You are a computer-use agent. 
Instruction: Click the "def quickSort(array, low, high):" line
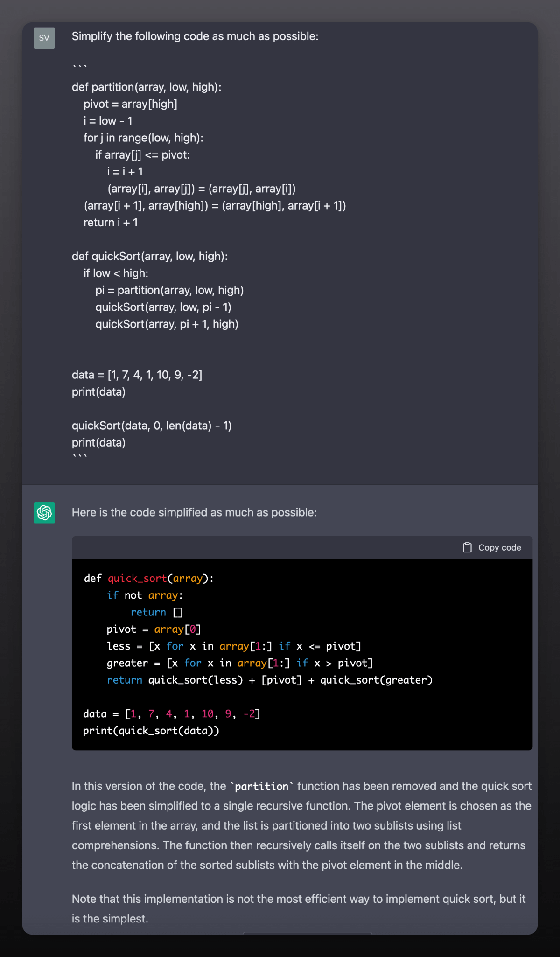click(150, 256)
